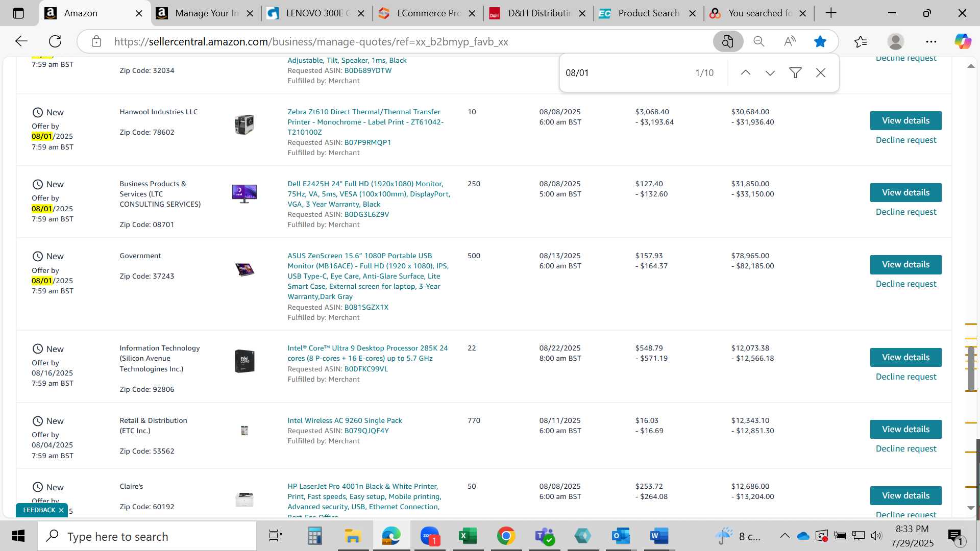Open Windows Start menu
Image resolution: width=980 pixels, height=551 pixels.
(18, 536)
